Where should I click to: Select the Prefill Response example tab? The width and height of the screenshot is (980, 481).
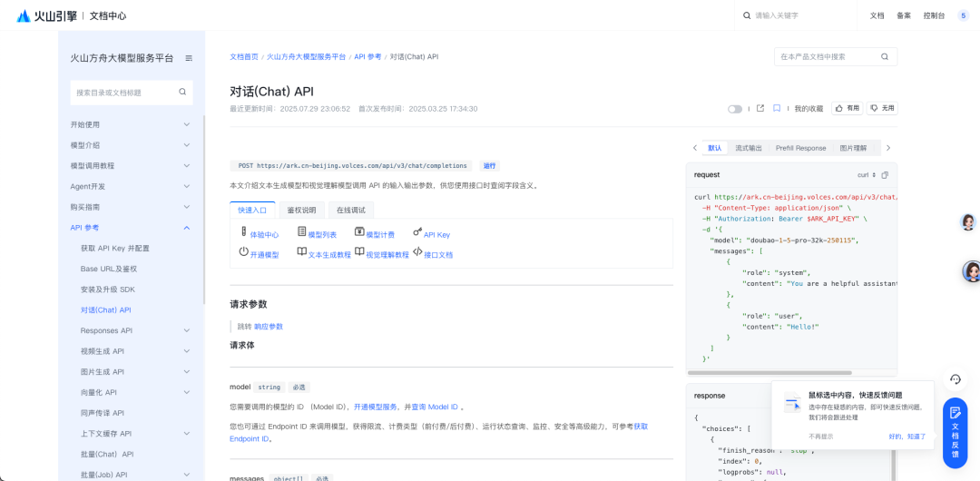[x=800, y=148]
